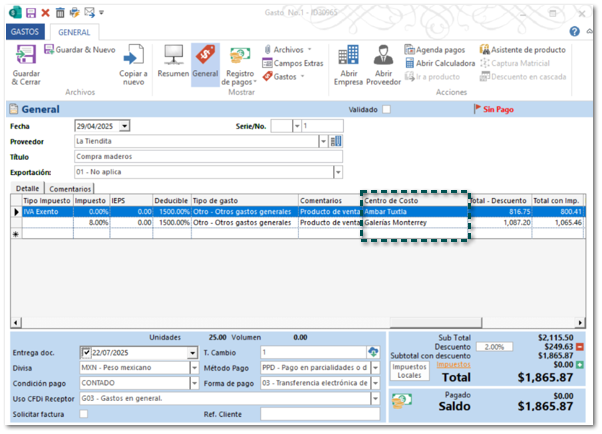Click the exchange rate icon beside T. Cambio
602x434 pixels.
coord(374,353)
